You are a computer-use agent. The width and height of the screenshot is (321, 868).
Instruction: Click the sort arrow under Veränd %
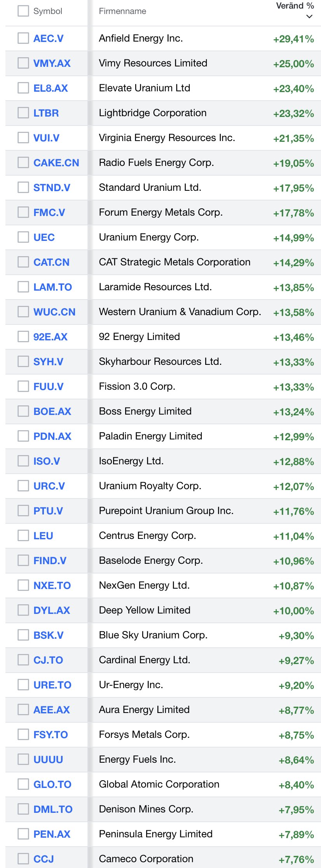tap(309, 16)
